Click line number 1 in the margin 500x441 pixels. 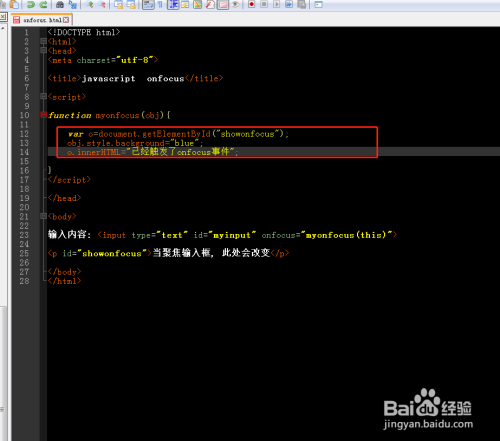click(27, 32)
